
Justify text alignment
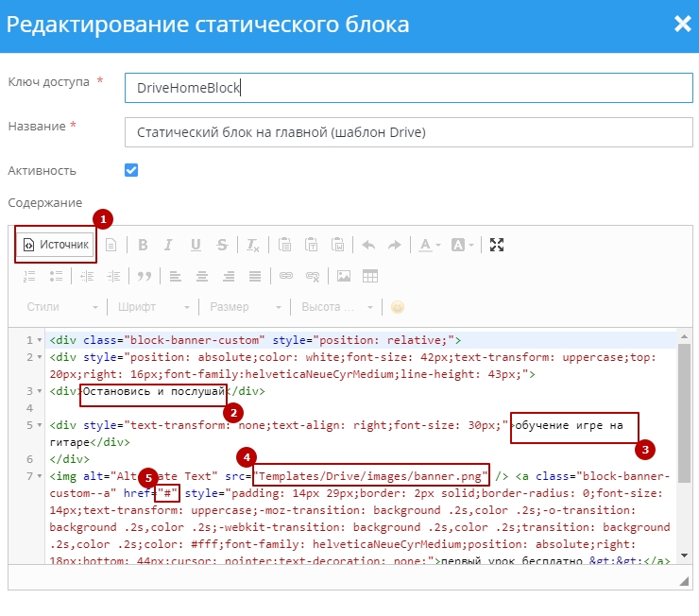coord(255,277)
